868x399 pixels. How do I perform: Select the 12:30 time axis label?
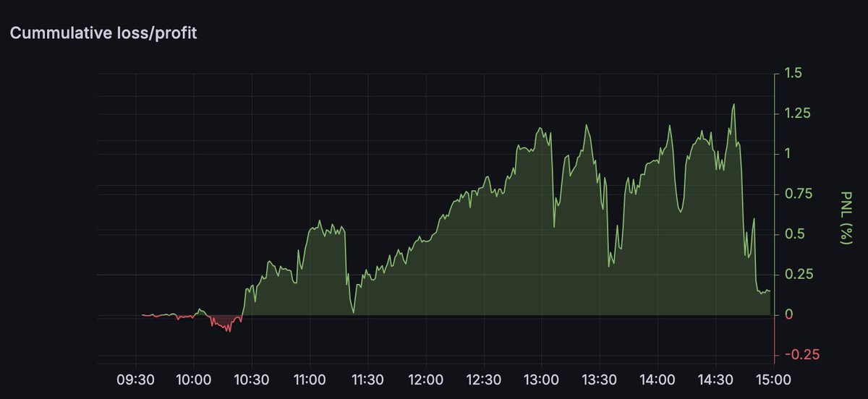click(482, 379)
